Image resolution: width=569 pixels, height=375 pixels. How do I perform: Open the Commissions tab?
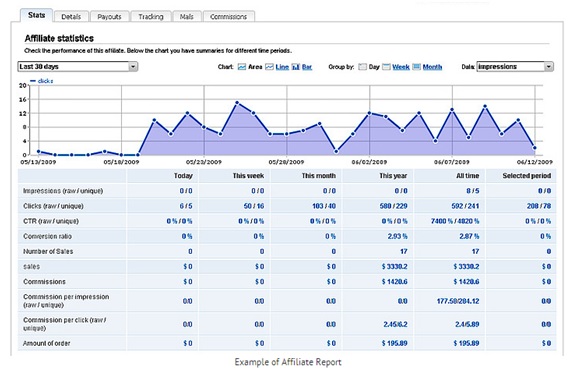(229, 17)
